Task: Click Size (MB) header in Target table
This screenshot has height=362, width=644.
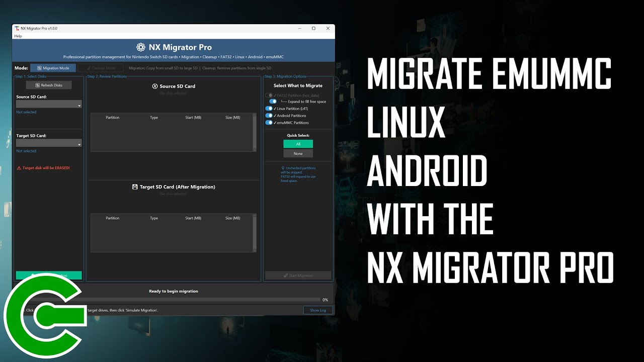Action: 233,218
